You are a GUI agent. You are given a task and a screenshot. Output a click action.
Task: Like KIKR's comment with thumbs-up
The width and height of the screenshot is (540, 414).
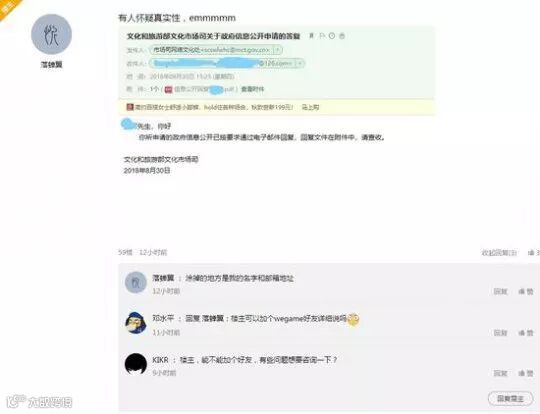pos(526,373)
